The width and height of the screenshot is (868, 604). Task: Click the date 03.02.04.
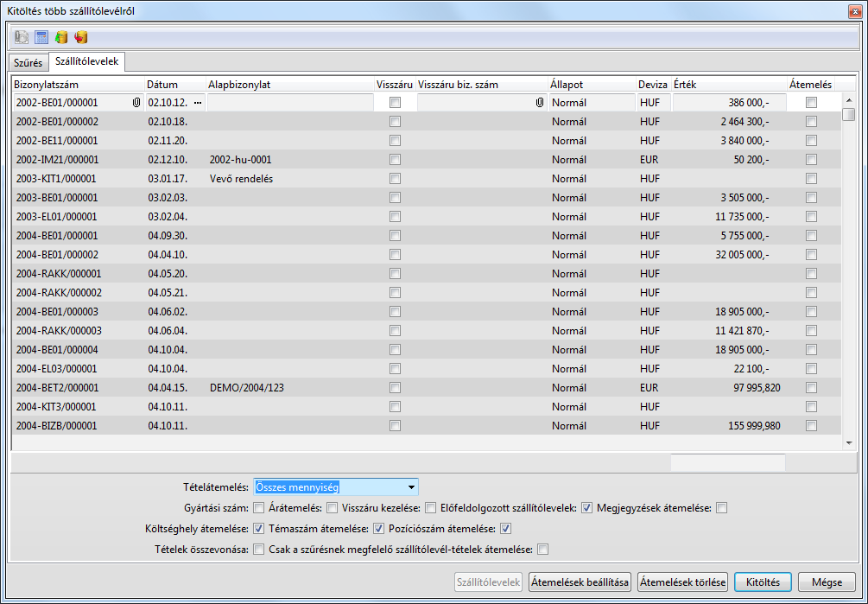[x=168, y=217]
